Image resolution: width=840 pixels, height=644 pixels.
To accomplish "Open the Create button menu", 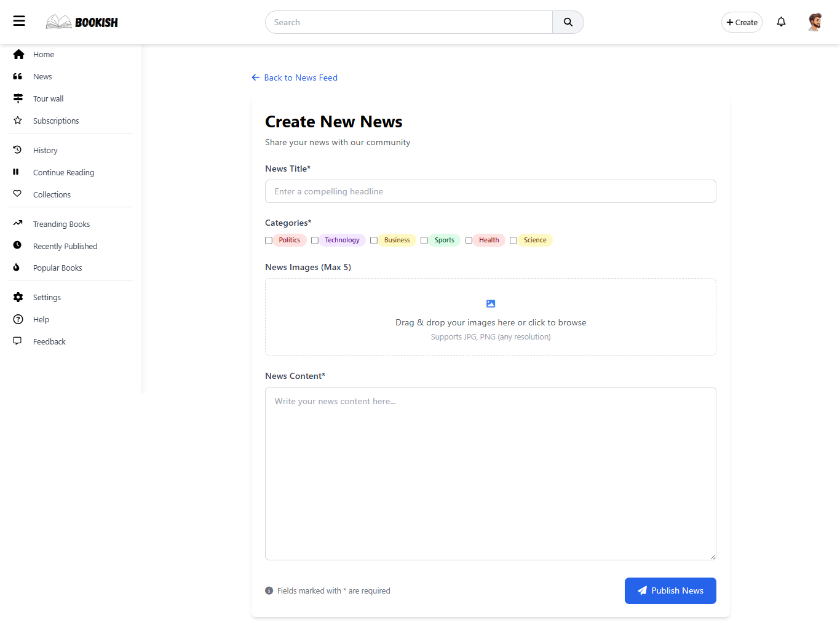I will [x=742, y=22].
